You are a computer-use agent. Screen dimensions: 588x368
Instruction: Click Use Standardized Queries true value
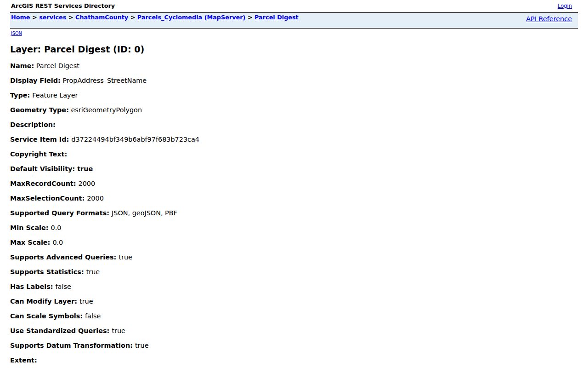[119, 331]
